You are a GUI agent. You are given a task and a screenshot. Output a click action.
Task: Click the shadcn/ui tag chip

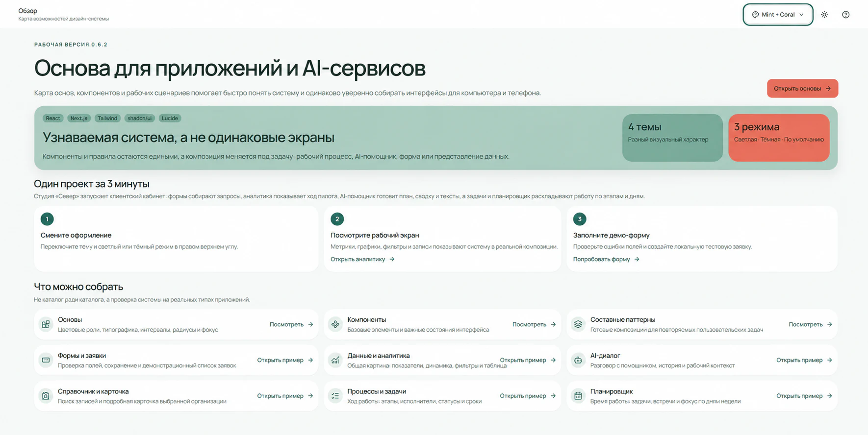140,118
